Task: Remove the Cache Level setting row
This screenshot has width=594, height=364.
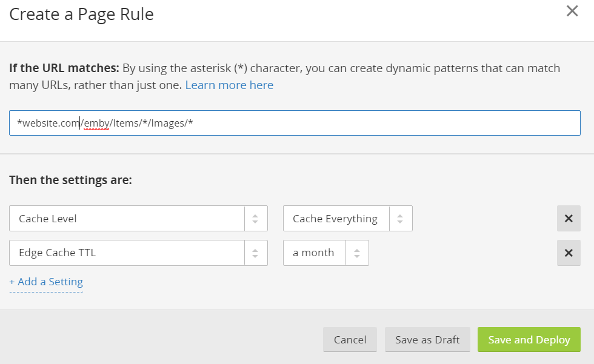Action: [569, 219]
